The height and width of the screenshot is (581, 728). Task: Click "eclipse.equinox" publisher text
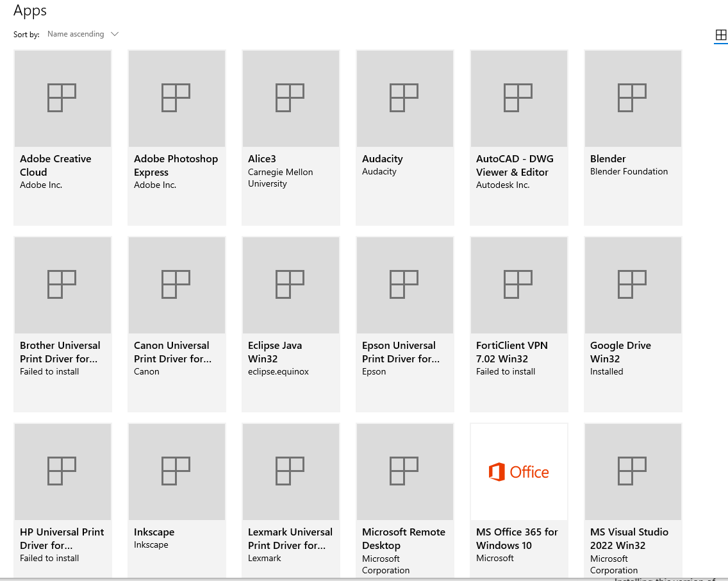tap(278, 371)
